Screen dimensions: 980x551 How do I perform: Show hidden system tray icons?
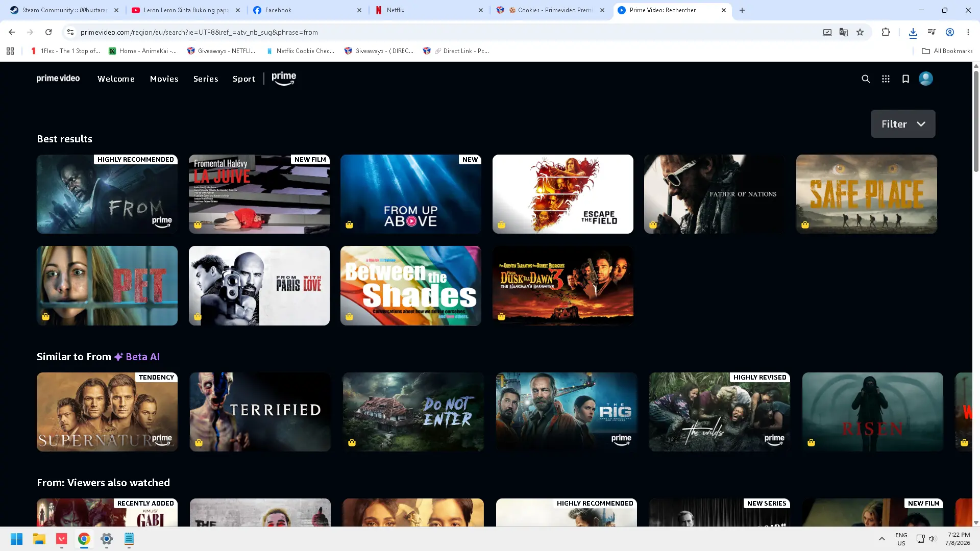tap(881, 539)
